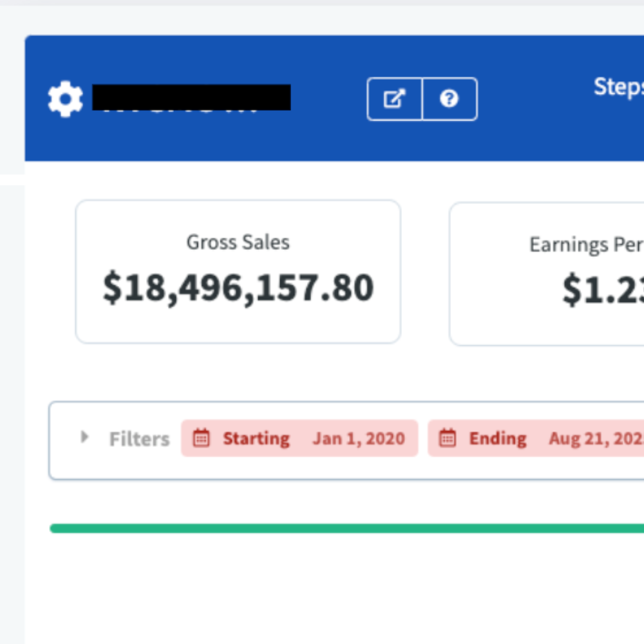Click the Gross Sales card

tap(238, 270)
